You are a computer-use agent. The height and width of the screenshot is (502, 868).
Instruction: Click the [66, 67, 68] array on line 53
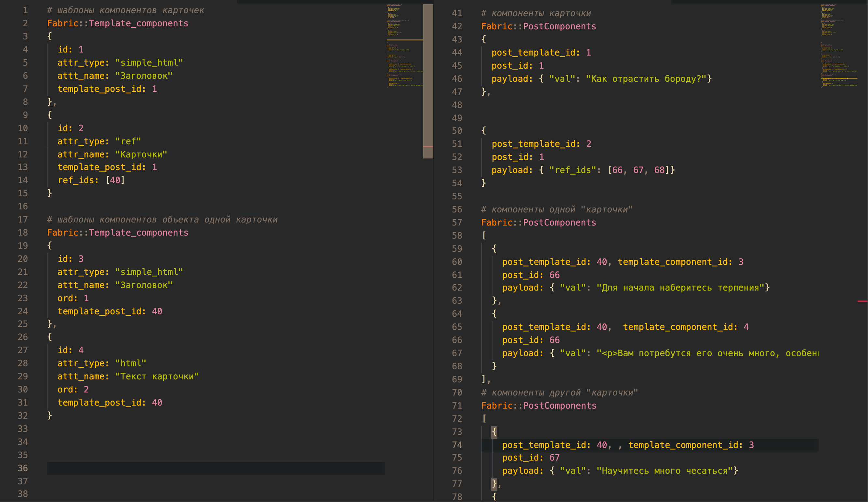[x=638, y=170]
